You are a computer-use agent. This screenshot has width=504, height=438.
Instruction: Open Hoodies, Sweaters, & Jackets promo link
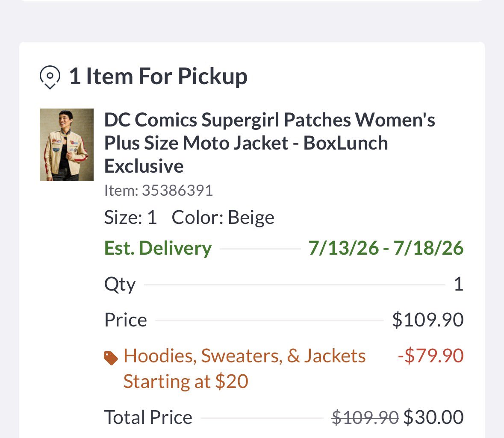(245, 356)
